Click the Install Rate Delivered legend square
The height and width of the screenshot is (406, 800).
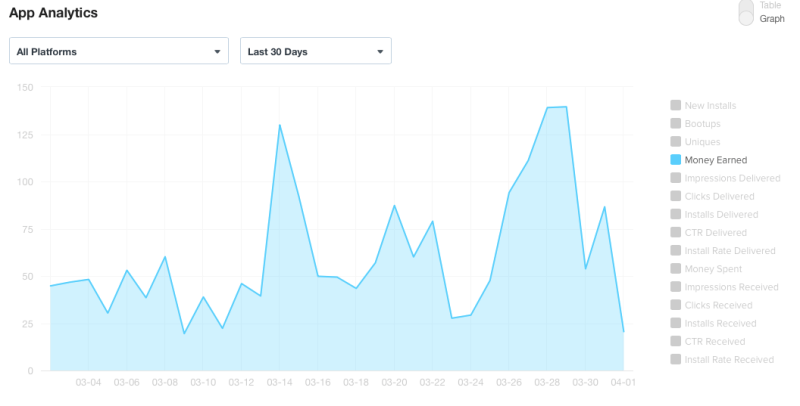click(x=676, y=250)
